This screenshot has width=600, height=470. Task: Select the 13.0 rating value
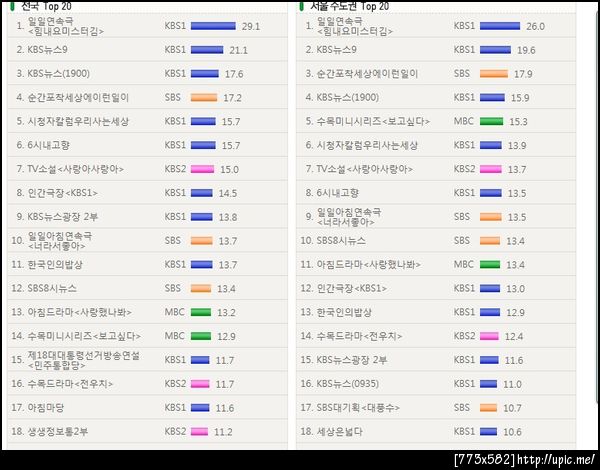point(515,289)
